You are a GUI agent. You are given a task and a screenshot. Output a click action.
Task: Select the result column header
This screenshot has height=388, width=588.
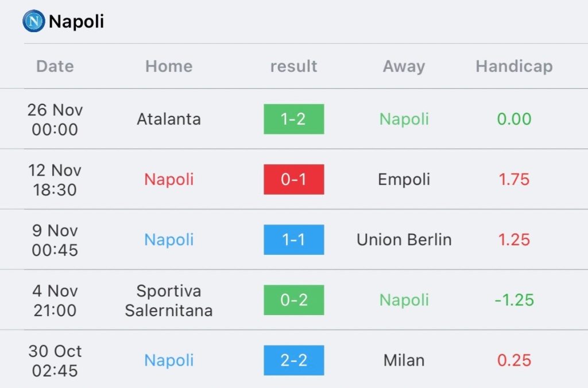(293, 67)
